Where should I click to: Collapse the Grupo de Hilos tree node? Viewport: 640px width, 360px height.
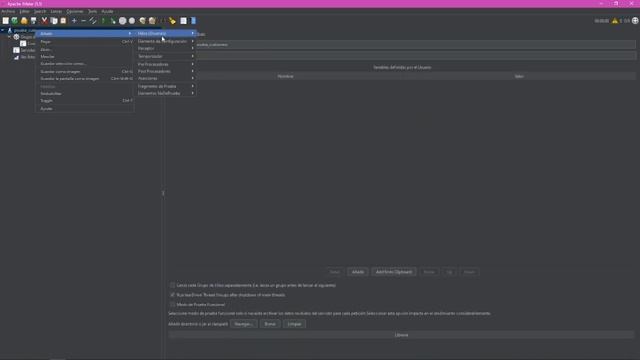(9, 37)
